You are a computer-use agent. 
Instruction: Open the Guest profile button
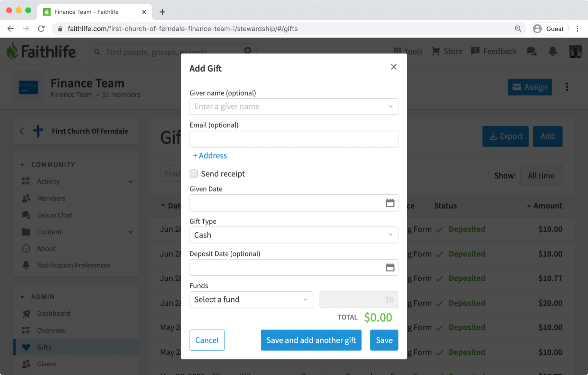[x=549, y=29]
